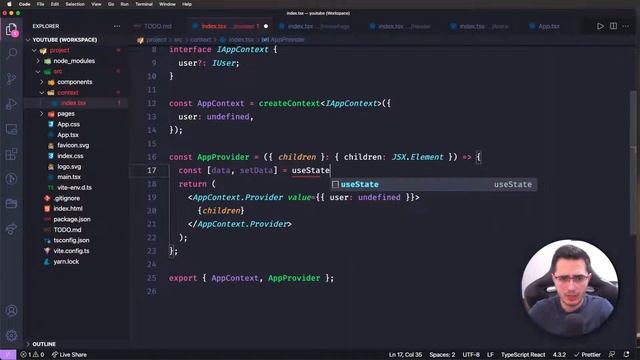Expand the OUTLINE section

coord(44,344)
